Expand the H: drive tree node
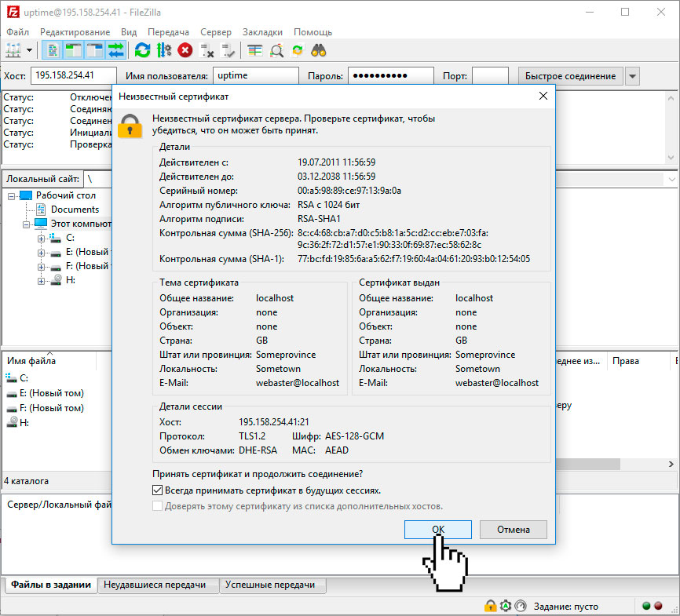The height and width of the screenshot is (616, 680). point(41,281)
